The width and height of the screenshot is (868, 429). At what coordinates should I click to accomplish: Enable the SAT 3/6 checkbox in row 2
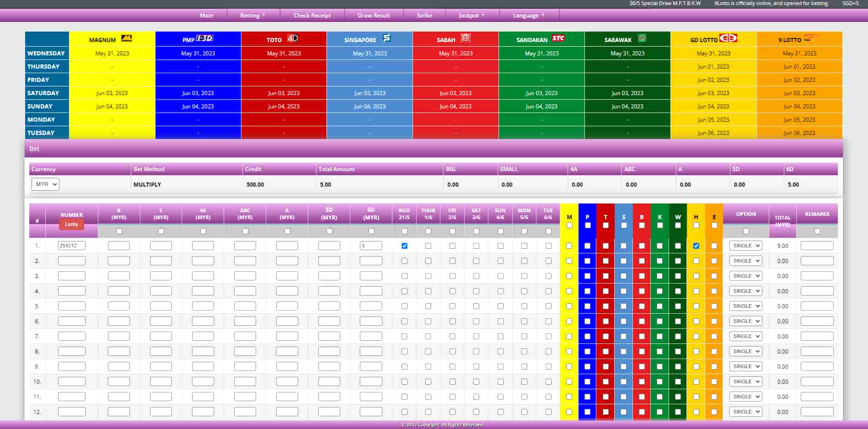coord(476,261)
